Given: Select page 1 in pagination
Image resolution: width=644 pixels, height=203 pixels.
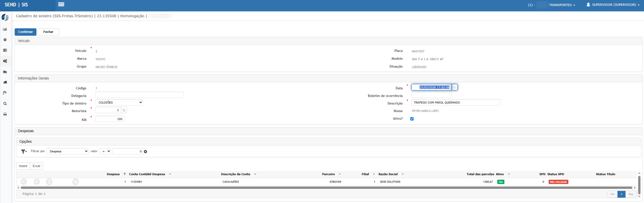Looking at the screenshot, I should tap(621, 194).
